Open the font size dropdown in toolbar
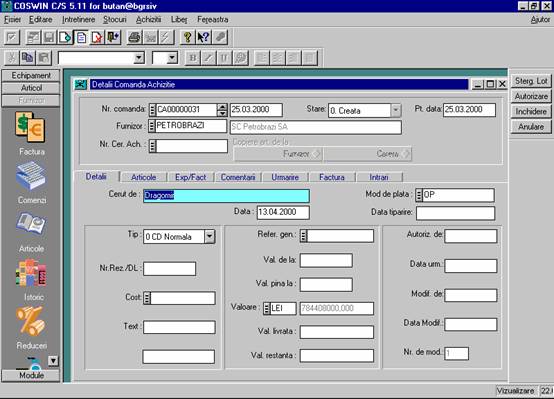554x399 pixels. coord(172,58)
